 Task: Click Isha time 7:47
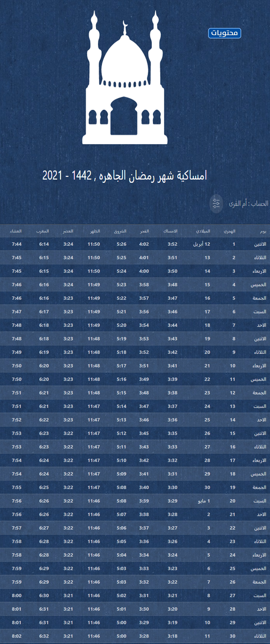[17, 312]
